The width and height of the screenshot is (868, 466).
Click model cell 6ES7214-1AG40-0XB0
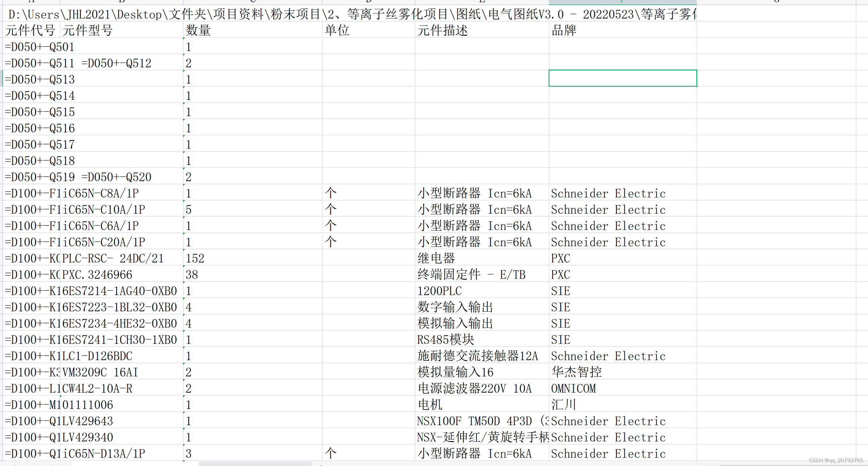tap(122, 290)
